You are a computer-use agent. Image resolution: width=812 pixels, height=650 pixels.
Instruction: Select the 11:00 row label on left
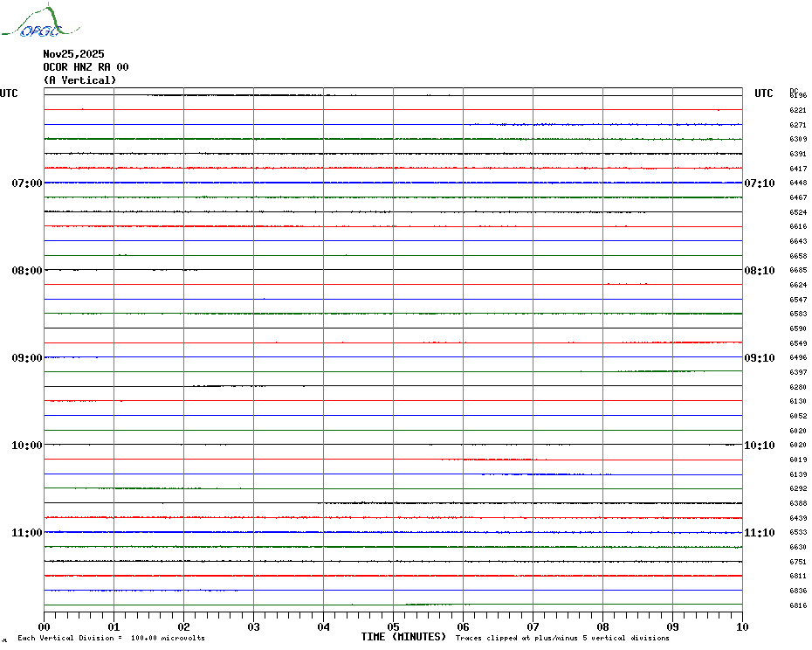[26, 533]
